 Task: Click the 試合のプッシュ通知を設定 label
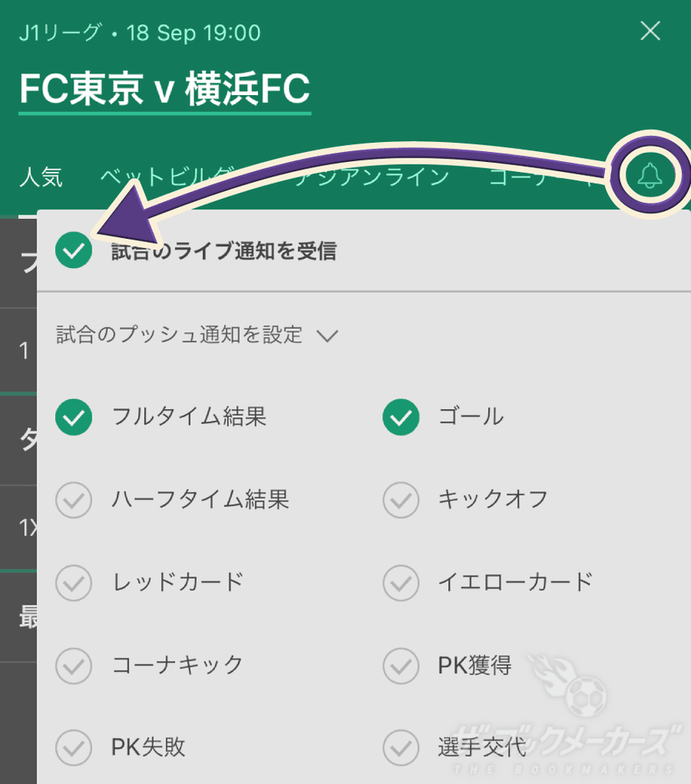179,335
